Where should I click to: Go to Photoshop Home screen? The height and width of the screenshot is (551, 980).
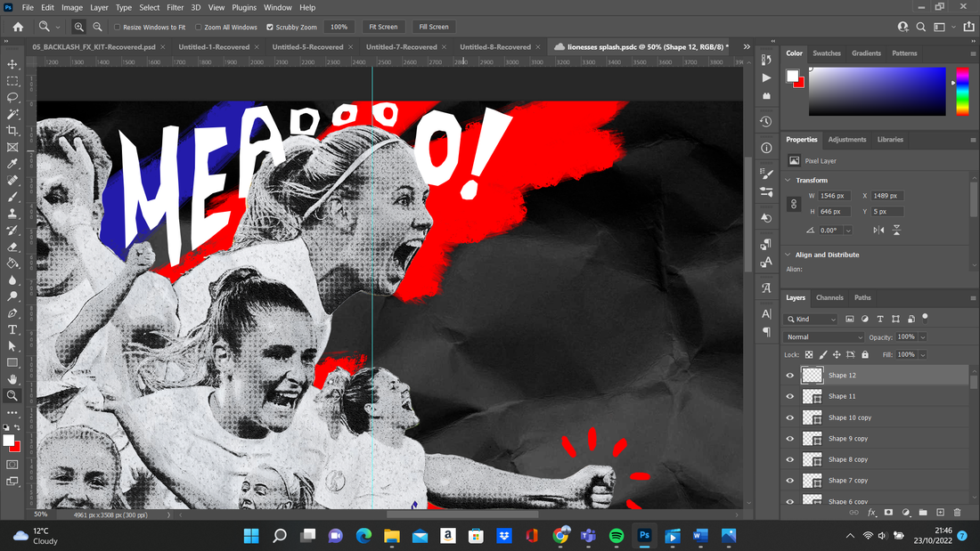(x=18, y=27)
